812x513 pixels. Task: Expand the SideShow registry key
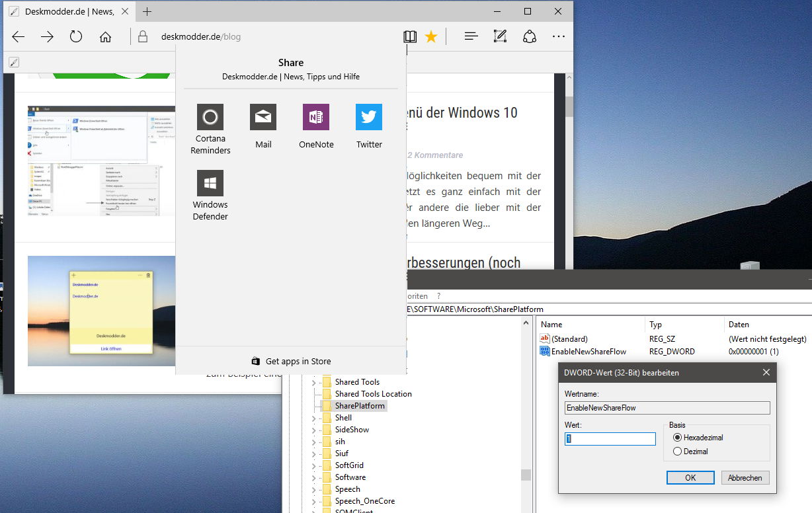pos(313,430)
